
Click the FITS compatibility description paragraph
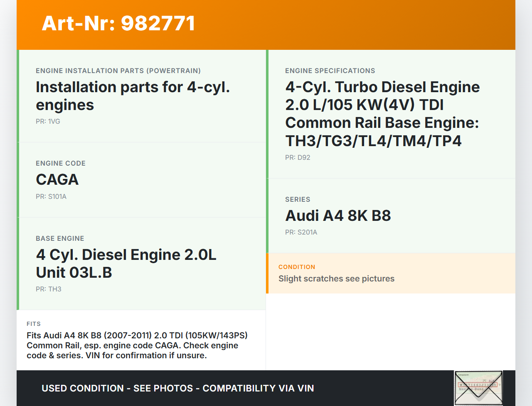pyautogui.click(x=137, y=345)
